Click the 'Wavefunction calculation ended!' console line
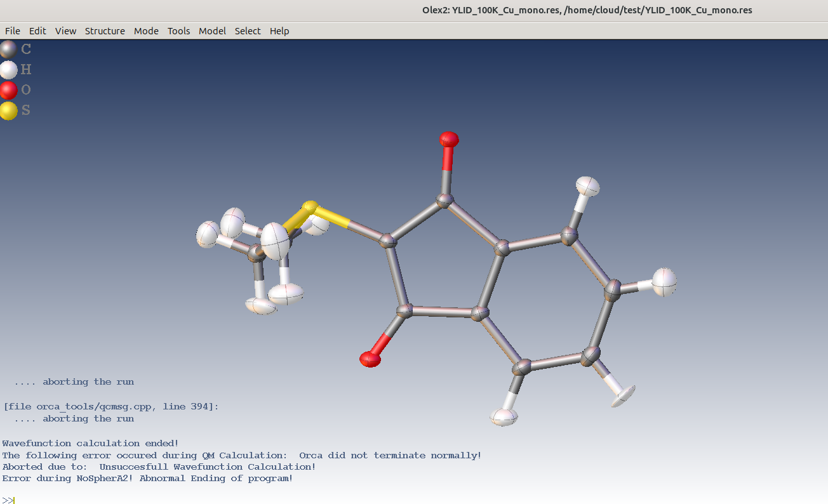 91,443
